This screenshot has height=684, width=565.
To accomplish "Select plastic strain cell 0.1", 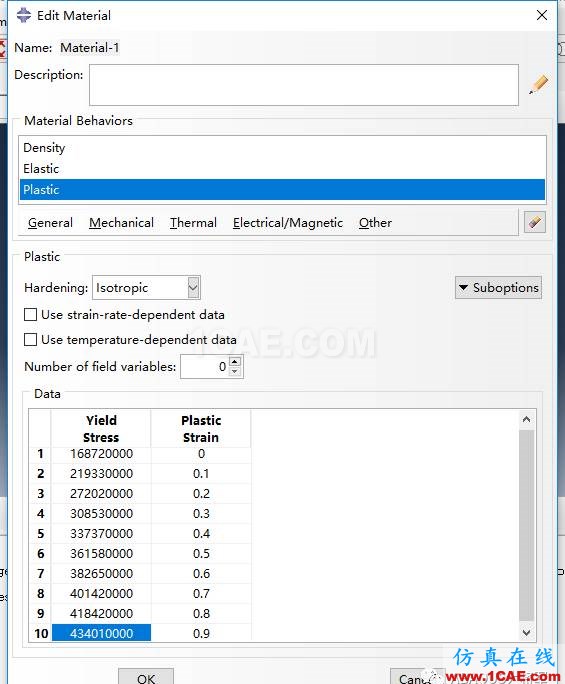I will pos(201,474).
